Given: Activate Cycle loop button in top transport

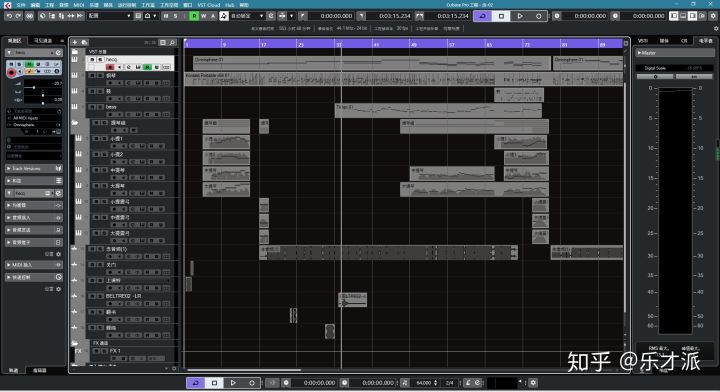Looking at the screenshot, I should 482,16.
